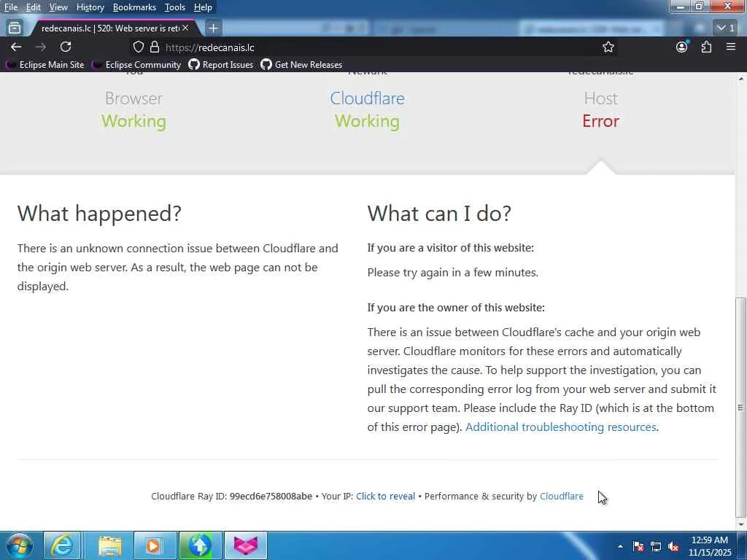The height and width of the screenshot is (560, 747).
Task: Open the Windows Start button
Action: pyautogui.click(x=20, y=545)
